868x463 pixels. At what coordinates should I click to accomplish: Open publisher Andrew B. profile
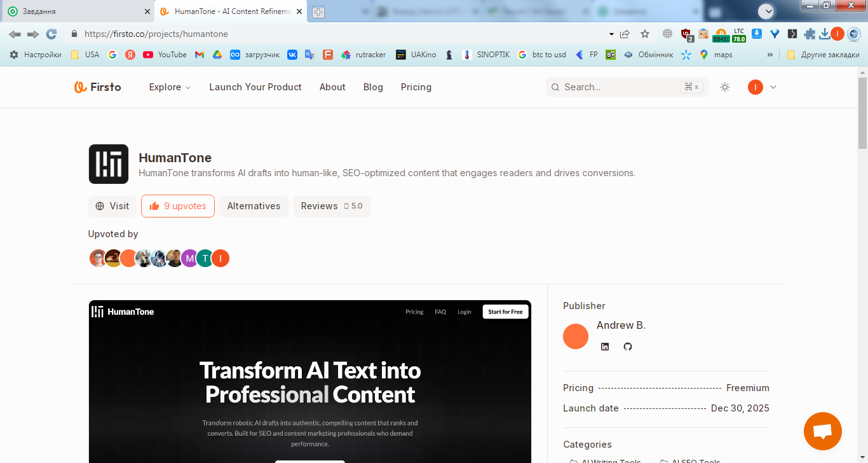(x=621, y=325)
